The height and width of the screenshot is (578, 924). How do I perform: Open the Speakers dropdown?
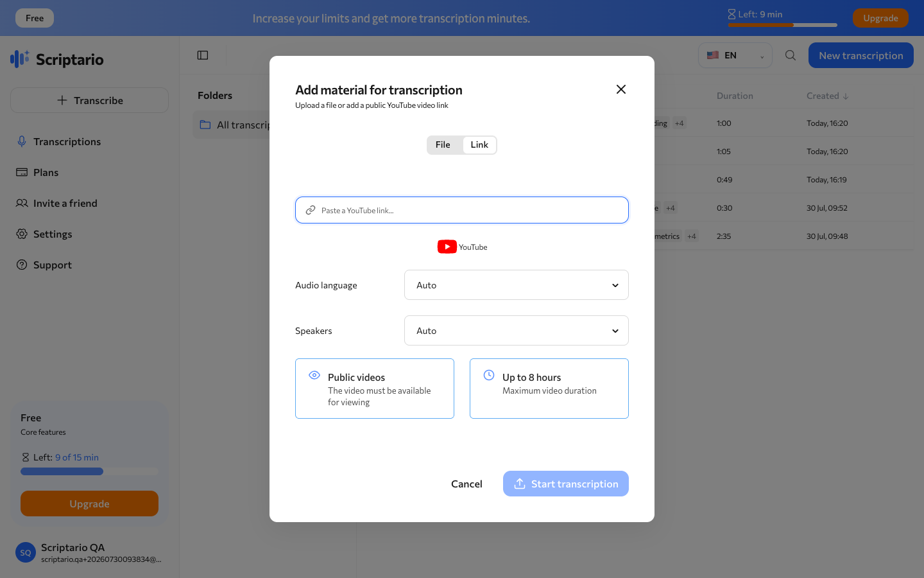[517, 331]
